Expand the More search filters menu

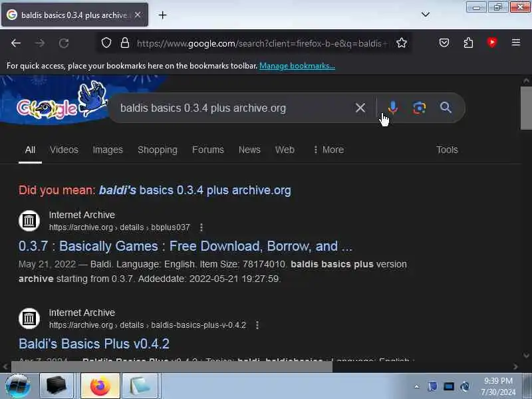(x=329, y=150)
